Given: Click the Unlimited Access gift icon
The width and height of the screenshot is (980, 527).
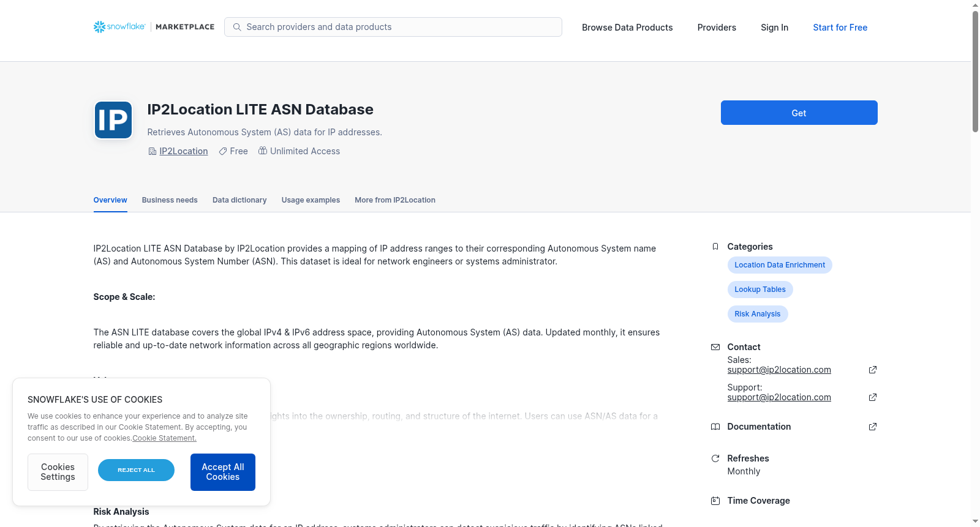Looking at the screenshot, I should click(263, 151).
